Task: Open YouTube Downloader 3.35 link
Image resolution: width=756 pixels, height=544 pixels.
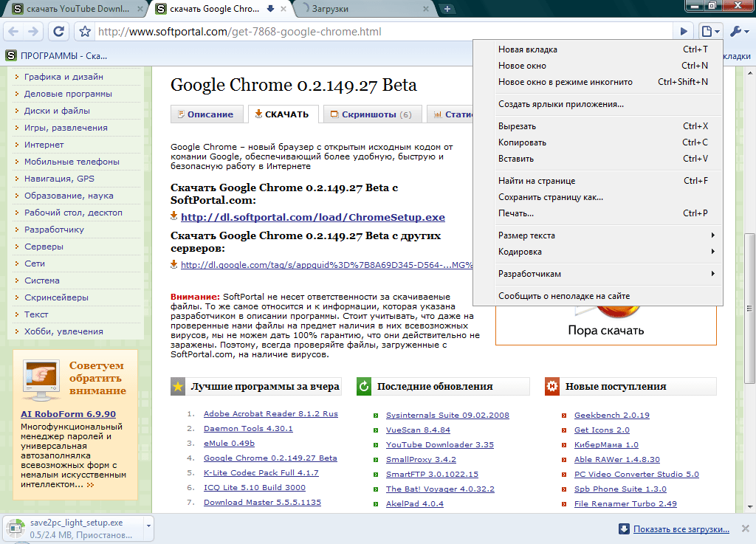Action: coord(440,445)
